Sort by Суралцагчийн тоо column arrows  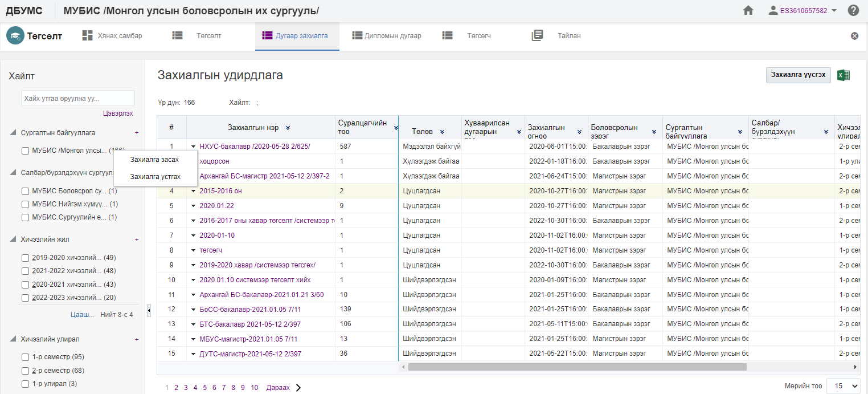(395, 128)
